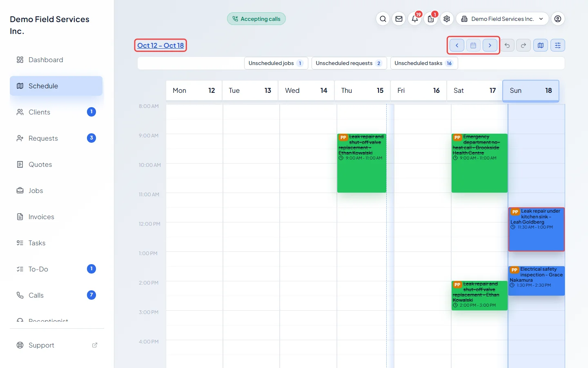Open Electrical safety inspection Grace Nakamura job
Image resolution: width=588 pixels, height=368 pixels.
click(537, 280)
